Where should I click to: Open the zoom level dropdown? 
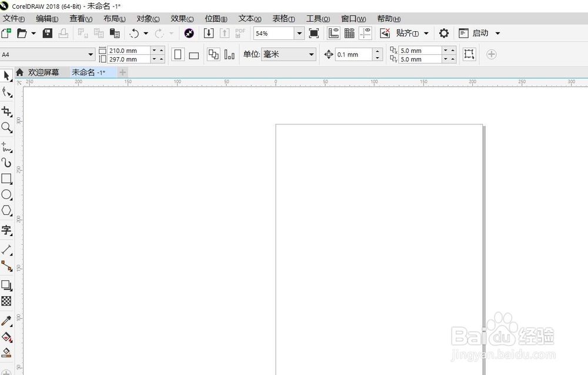coord(299,33)
